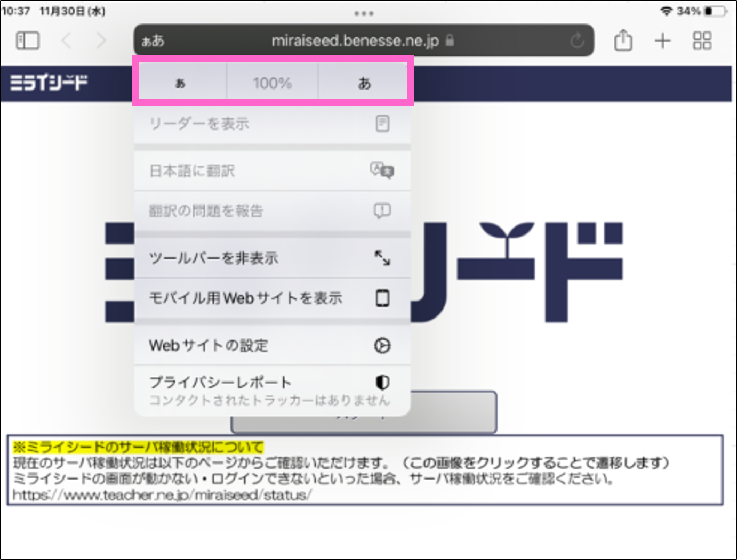Tap the three-dot multitasking indicator
This screenshot has height=560, width=737.
tap(364, 13)
